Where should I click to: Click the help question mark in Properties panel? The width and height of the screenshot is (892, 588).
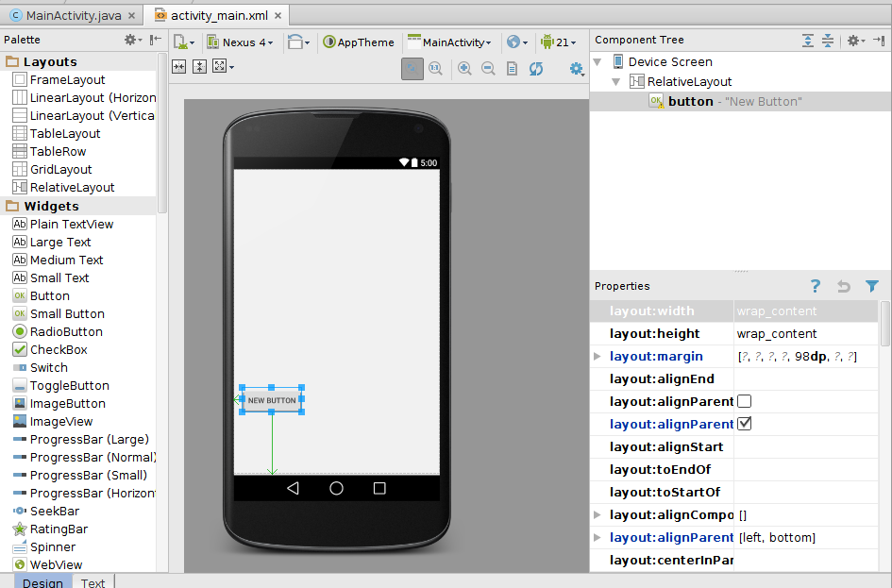pos(815,286)
